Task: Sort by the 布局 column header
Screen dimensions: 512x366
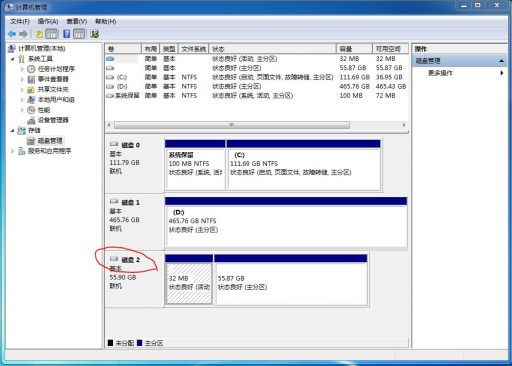Action: (x=151, y=49)
